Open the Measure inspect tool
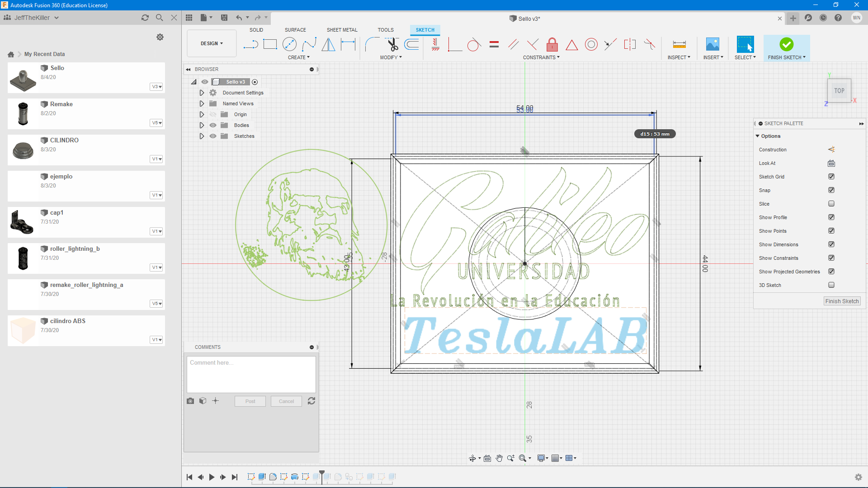The width and height of the screenshot is (868, 488). click(679, 44)
